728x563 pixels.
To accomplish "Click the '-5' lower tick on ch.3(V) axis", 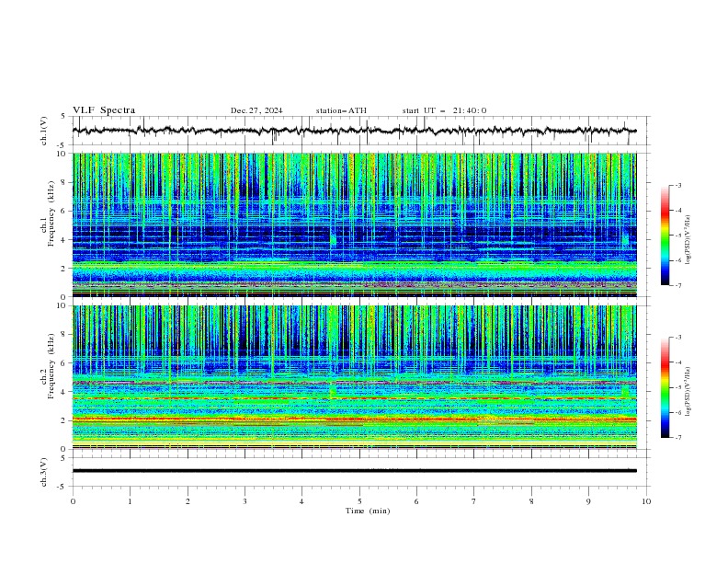I will (63, 487).
